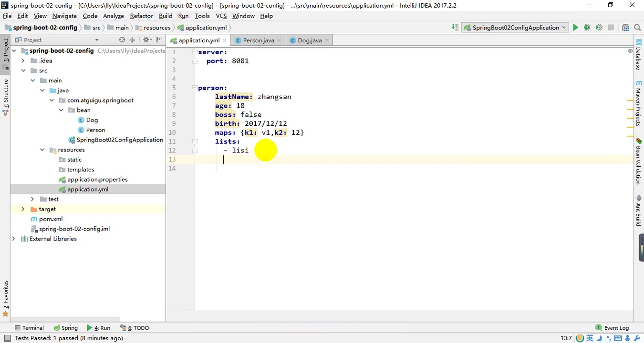Open Project view selector dropdown arrow
The image size is (644, 343).
tap(97, 40)
